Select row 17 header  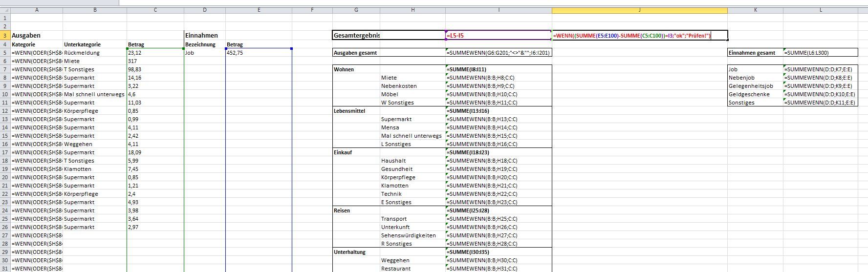tap(5, 152)
